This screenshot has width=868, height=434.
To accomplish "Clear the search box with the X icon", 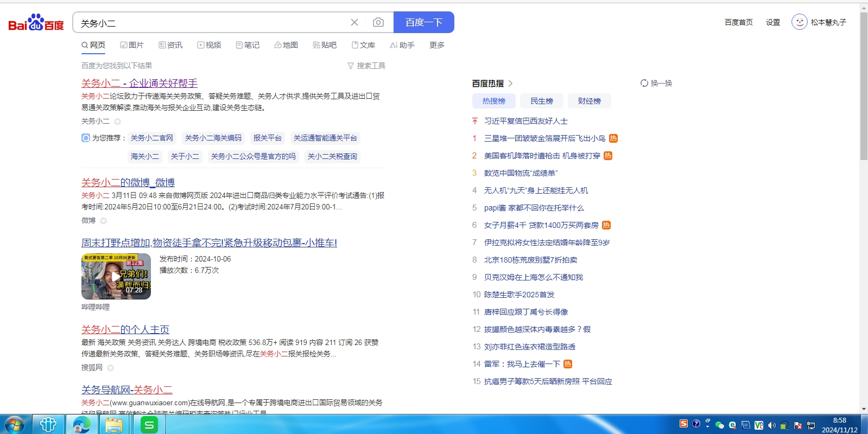I will click(354, 22).
